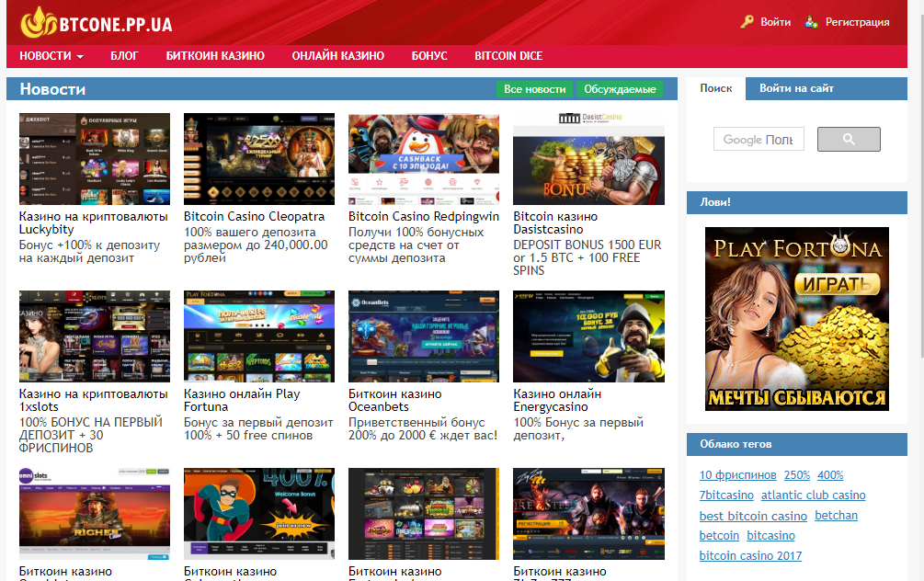Open the Fire & Steel casino thumbnail

click(588, 514)
